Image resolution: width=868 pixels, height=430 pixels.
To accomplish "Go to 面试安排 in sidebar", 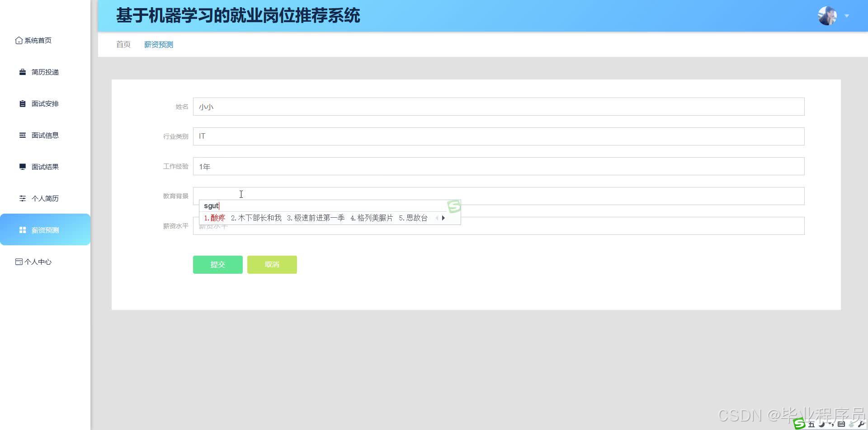I will pos(45,104).
